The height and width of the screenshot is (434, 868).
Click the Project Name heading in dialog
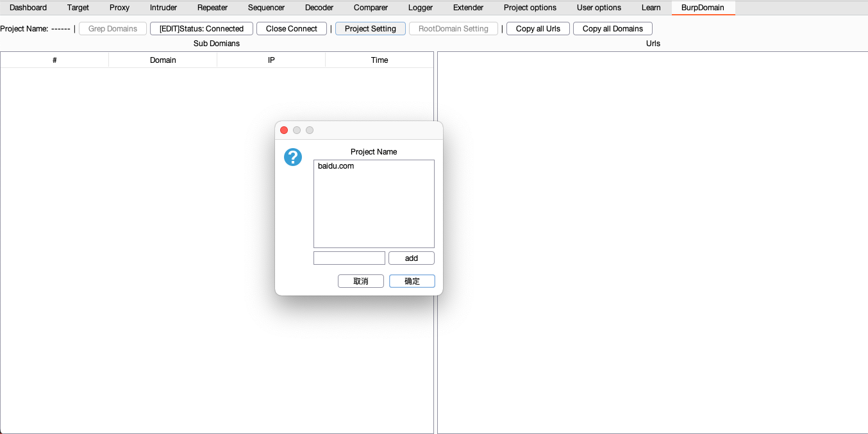[374, 152]
